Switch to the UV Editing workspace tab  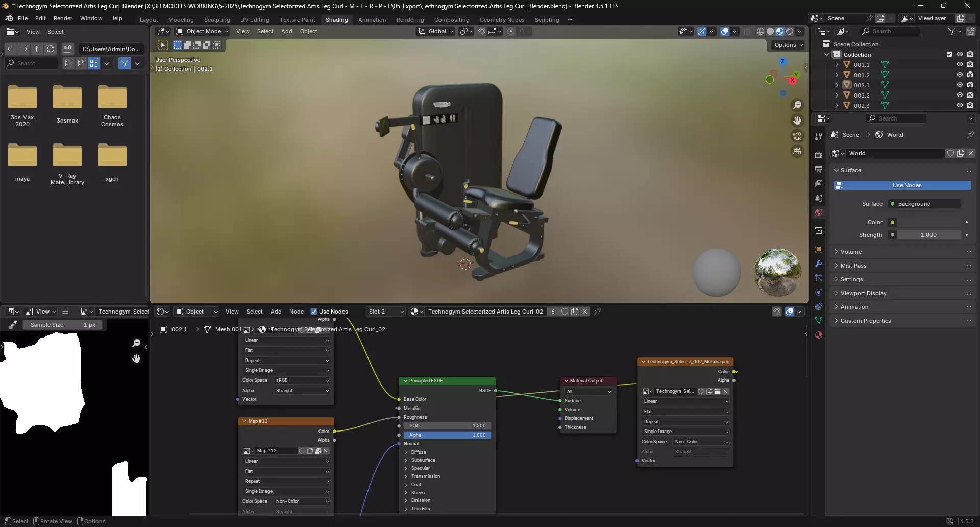[254, 20]
